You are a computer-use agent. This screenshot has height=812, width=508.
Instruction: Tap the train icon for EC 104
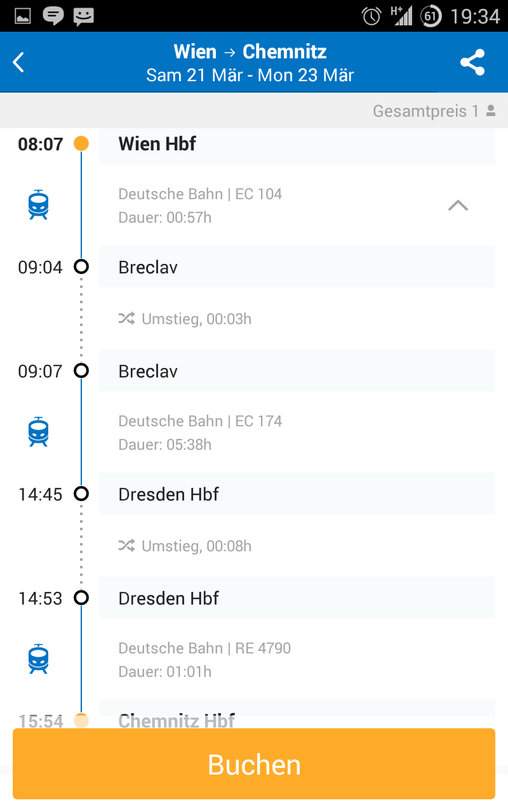pyautogui.click(x=39, y=205)
